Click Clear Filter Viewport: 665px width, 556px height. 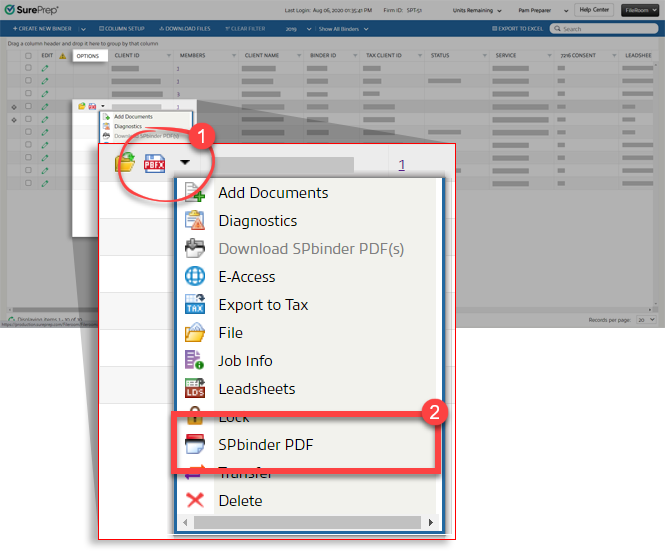point(245,29)
